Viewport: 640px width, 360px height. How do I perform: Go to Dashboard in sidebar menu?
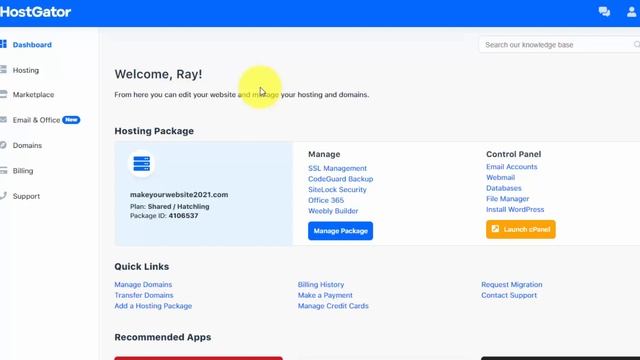click(32, 45)
